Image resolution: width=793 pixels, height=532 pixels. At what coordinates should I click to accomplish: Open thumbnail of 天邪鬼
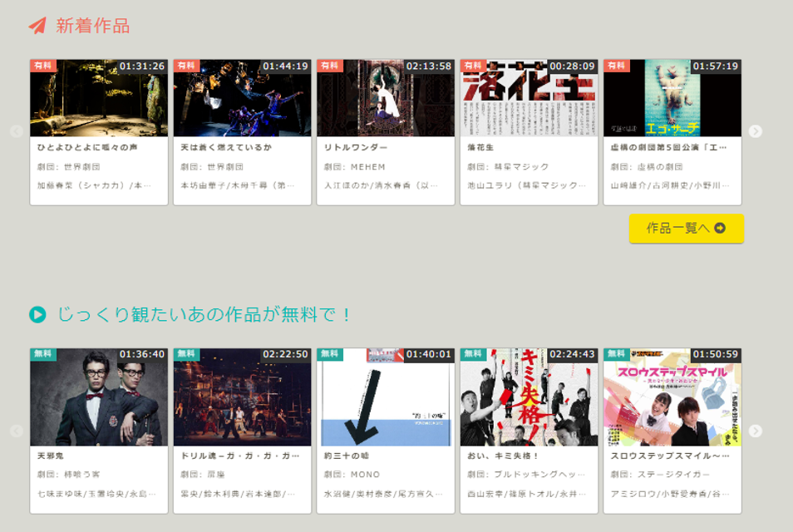(x=99, y=397)
